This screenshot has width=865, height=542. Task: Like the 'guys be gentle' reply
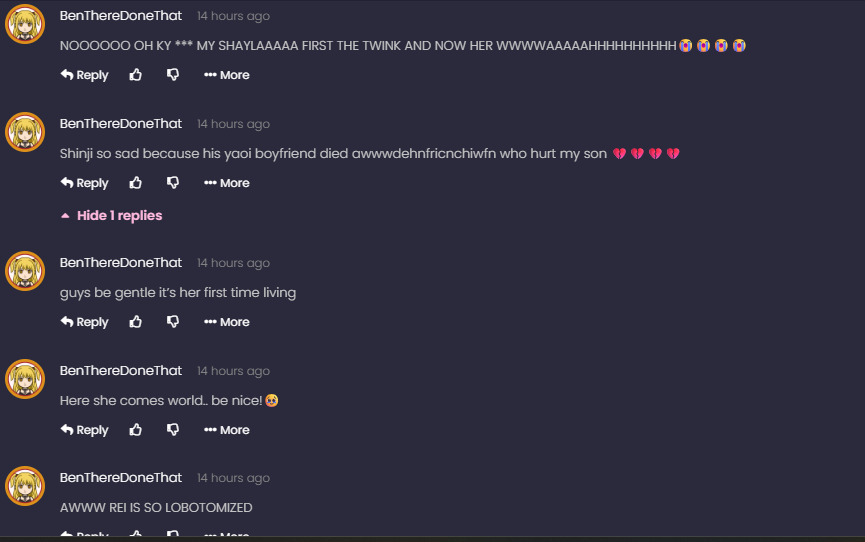pos(136,322)
